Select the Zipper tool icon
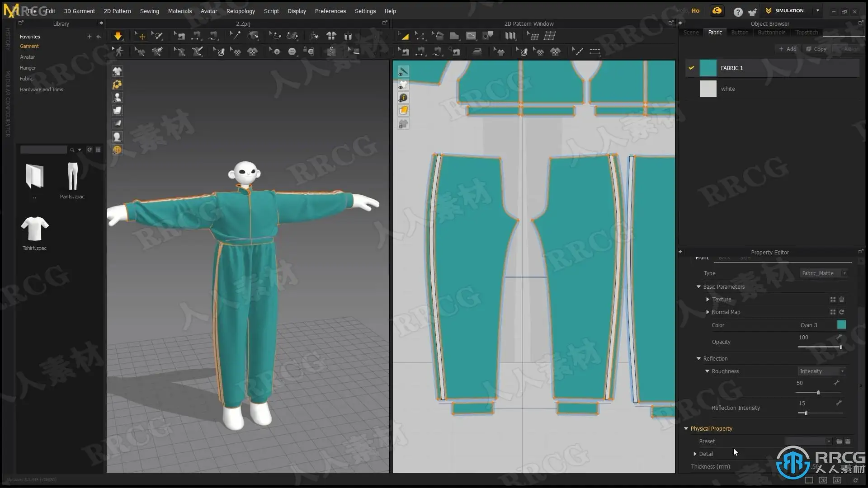The height and width of the screenshot is (488, 868). [x=331, y=52]
